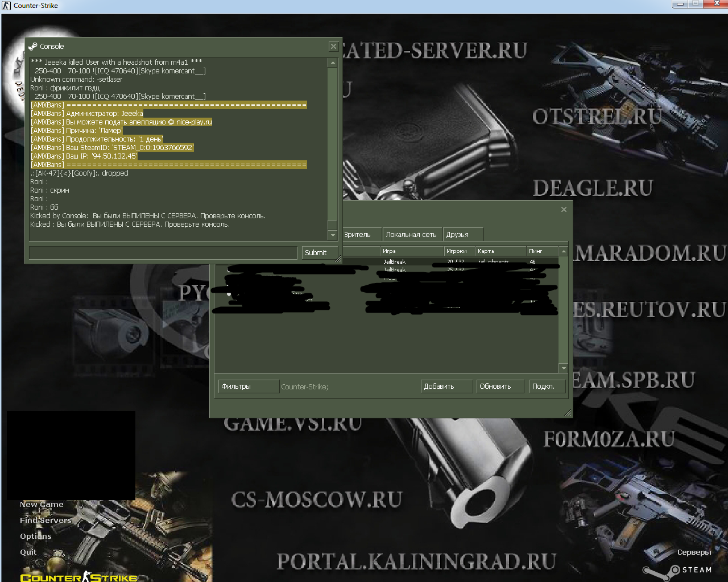Image resolution: width=728 pixels, height=582 pixels.
Task: Click the console line "Ваш IP: '94.50.132.45'"
Action: click(x=84, y=156)
